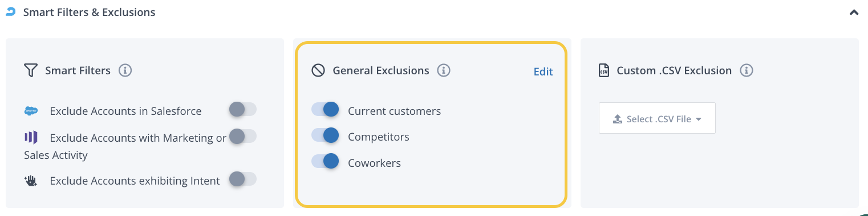Click the blue section logo icon

(x=10, y=11)
